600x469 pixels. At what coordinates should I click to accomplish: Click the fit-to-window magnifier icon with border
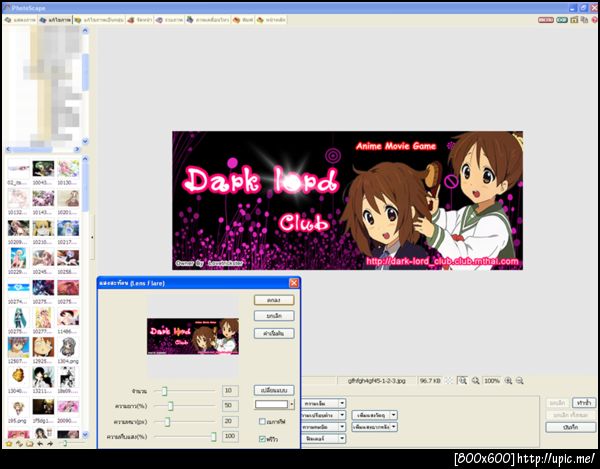[463, 381]
